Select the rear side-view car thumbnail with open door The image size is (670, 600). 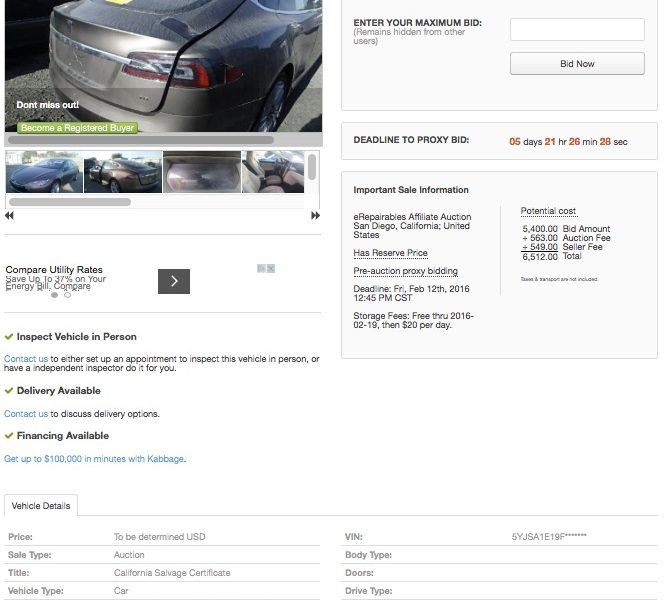(x=123, y=172)
